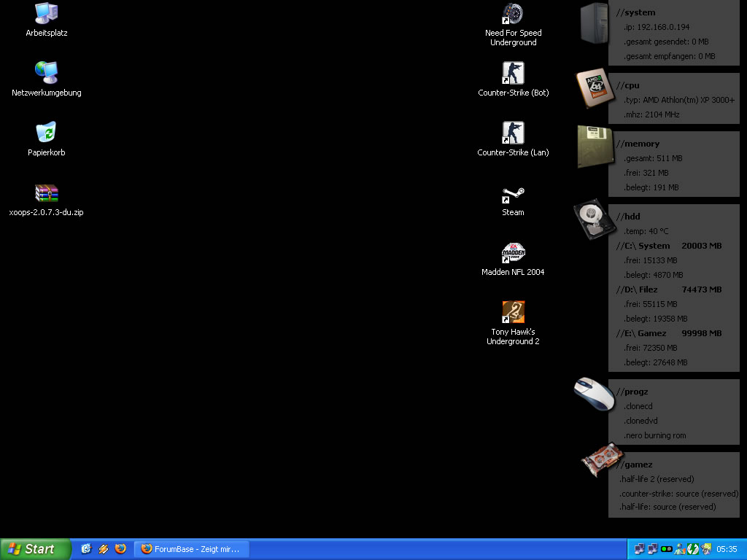This screenshot has width=747, height=560.
Task: Click the //C:\ System 20003 MB heading
Action: tap(669, 246)
